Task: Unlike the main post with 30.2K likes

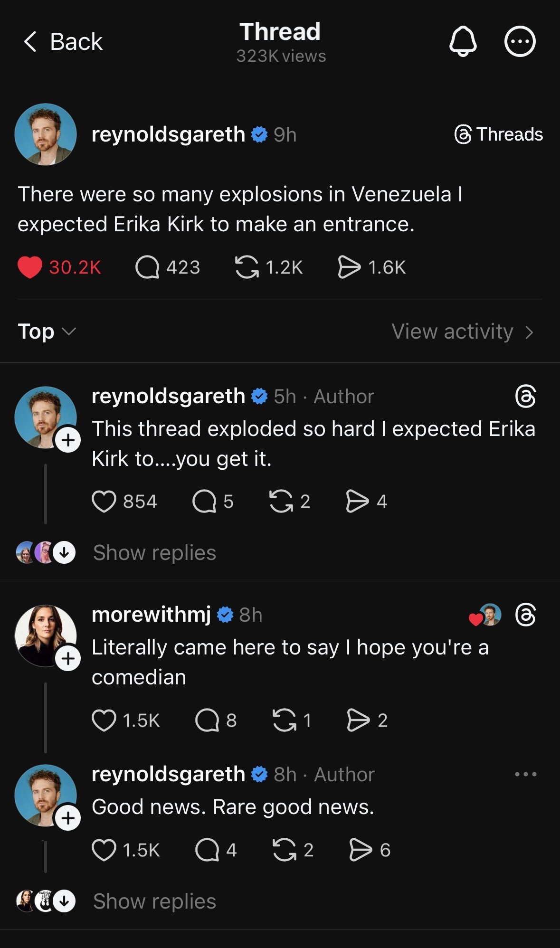Action: tap(30, 267)
